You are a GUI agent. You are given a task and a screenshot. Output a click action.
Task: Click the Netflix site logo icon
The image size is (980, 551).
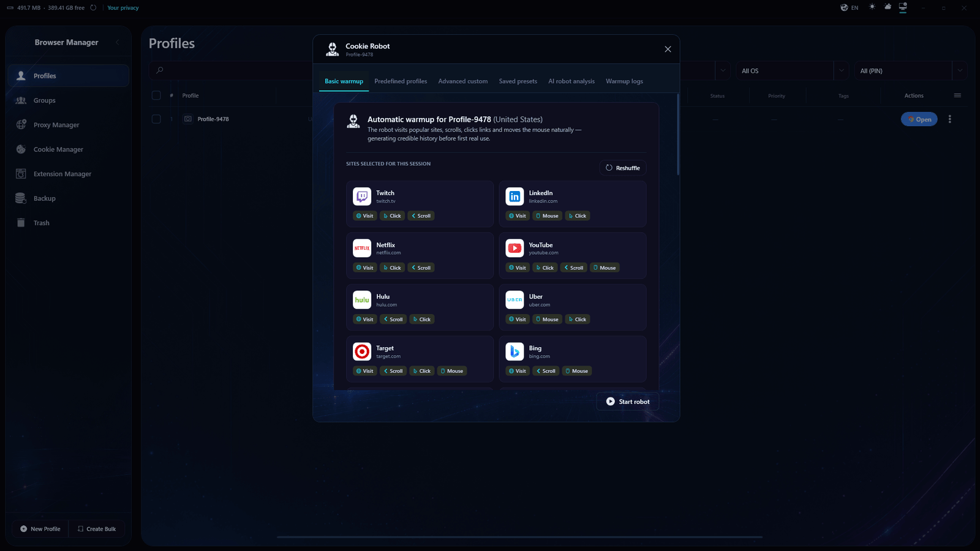(362, 248)
